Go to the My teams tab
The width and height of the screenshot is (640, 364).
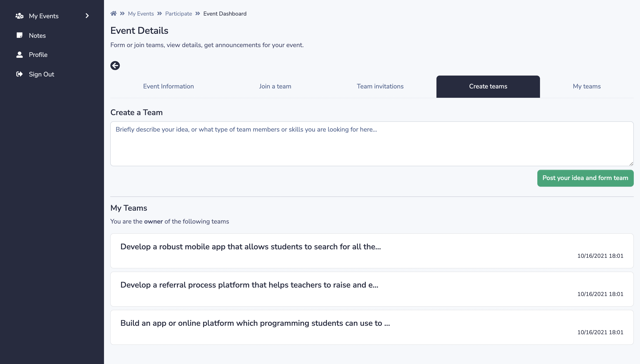[x=586, y=86]
